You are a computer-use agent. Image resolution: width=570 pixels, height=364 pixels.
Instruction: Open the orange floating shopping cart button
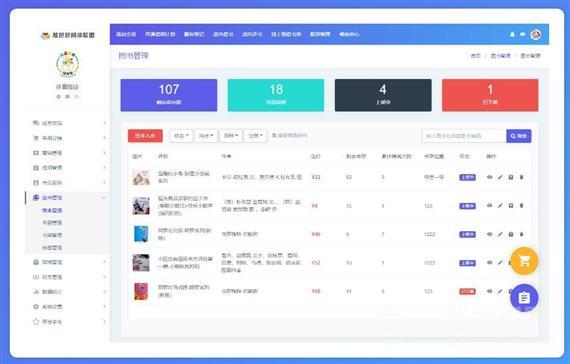tap(524, 261)
